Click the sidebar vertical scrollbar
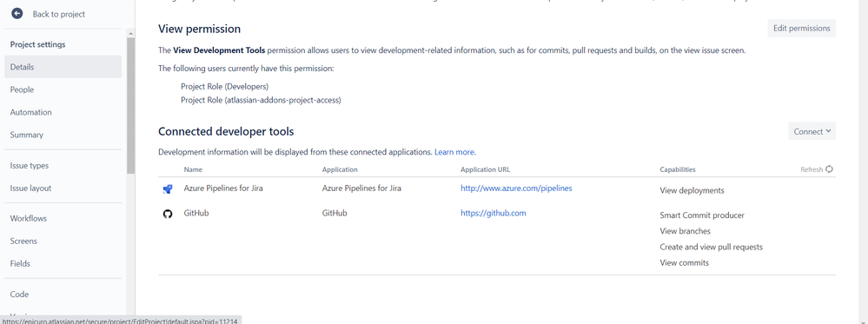Image resolution: width=868 pixels, height=324 pixels. 130,105
